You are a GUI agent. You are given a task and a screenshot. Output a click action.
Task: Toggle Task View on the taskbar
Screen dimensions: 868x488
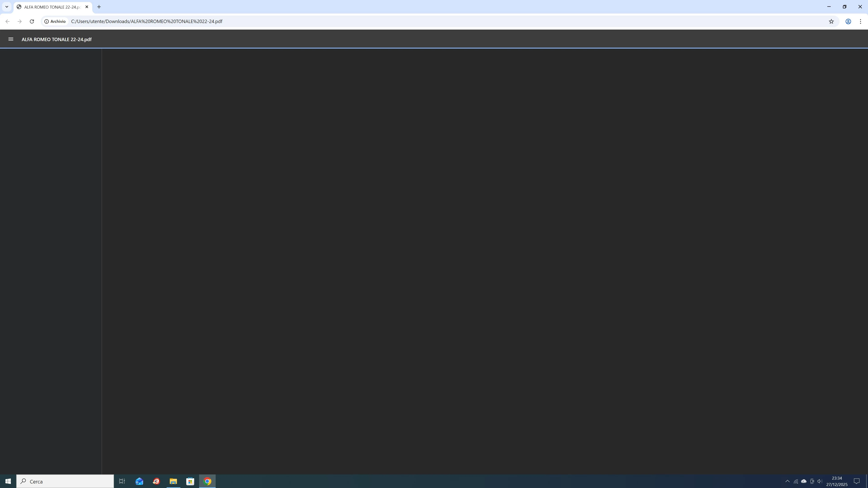[122, 481]
